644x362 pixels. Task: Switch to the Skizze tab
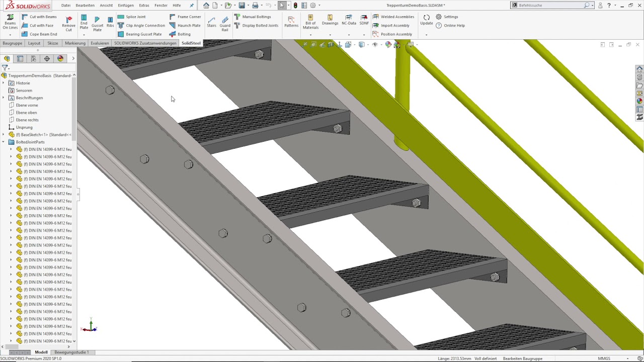pyautogui.click(x=53, y=43)
